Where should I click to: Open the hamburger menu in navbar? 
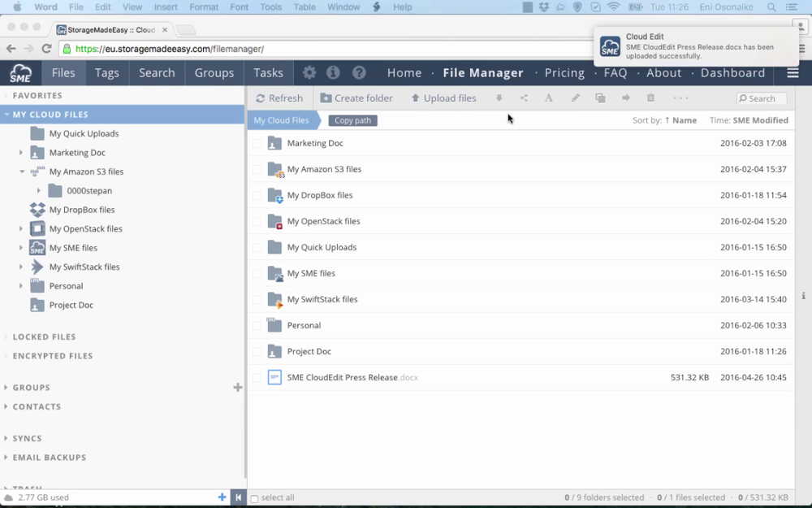click(x=793, y=72)
